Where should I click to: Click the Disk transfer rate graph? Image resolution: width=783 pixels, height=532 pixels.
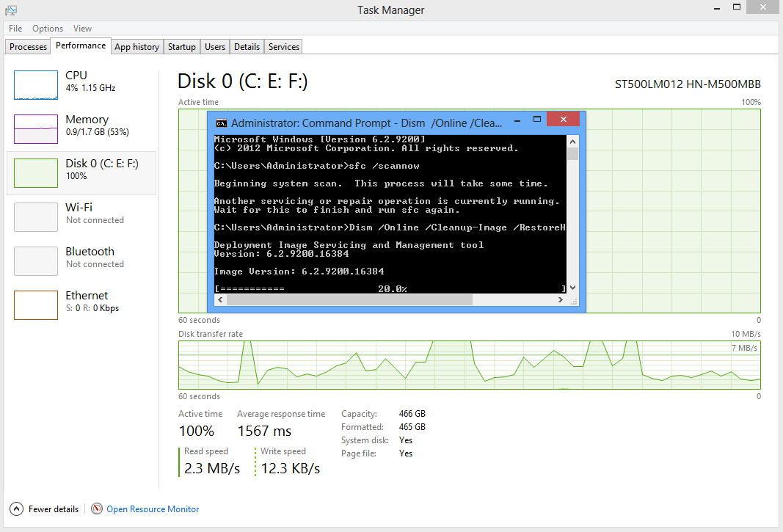click(470, 365)
